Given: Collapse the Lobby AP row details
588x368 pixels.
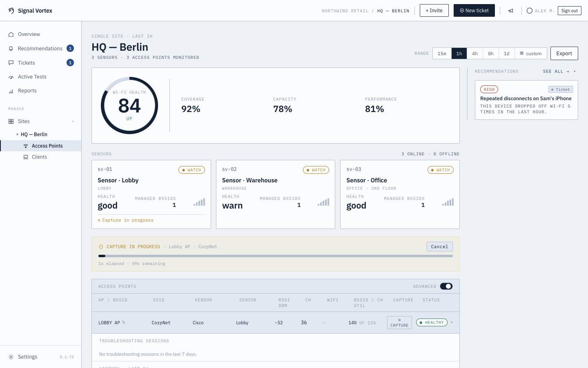Looking at the screenshot, I should click(452, 323).
